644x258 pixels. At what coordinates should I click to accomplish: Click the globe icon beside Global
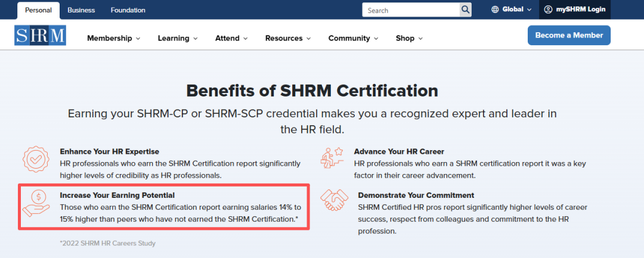pos(495,10)
